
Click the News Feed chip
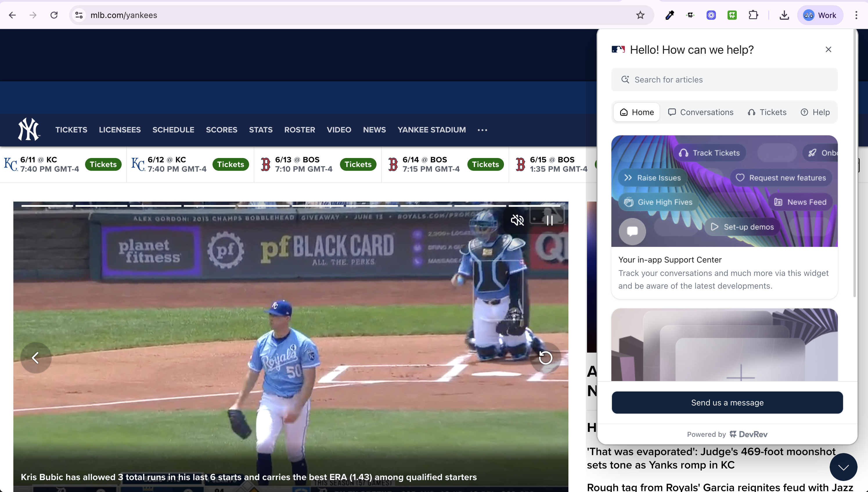point(800,202)
